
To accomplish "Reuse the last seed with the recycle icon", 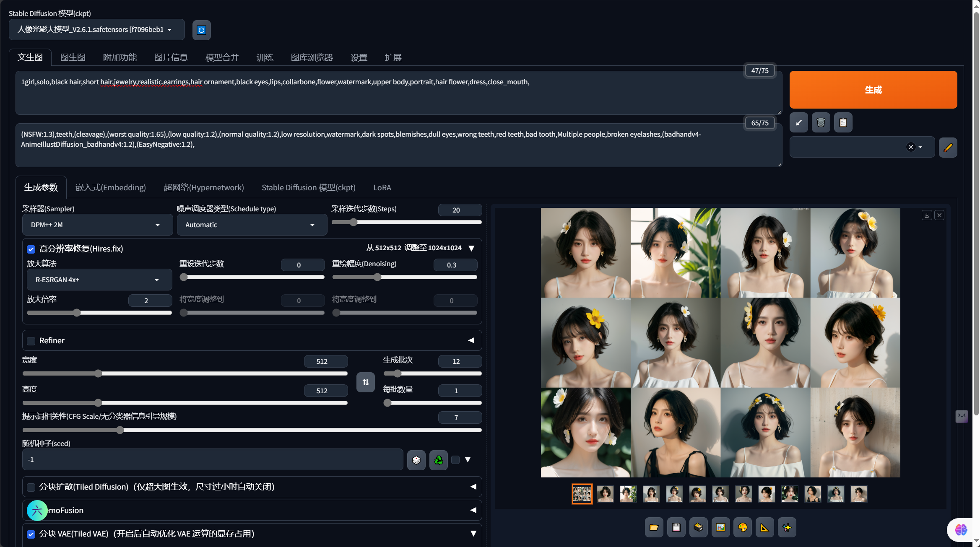I will pos(438,460).
